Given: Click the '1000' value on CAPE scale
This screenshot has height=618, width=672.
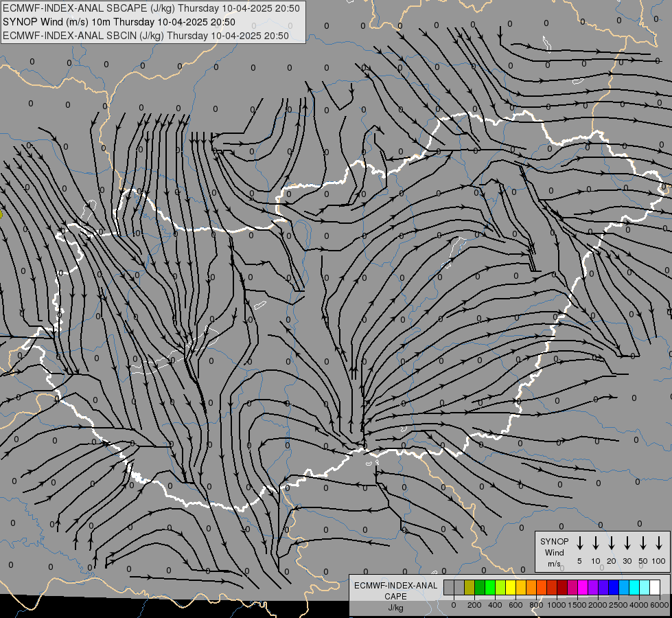Looking at the screenshot, I should pyautogui.click(x=556, y=605).
